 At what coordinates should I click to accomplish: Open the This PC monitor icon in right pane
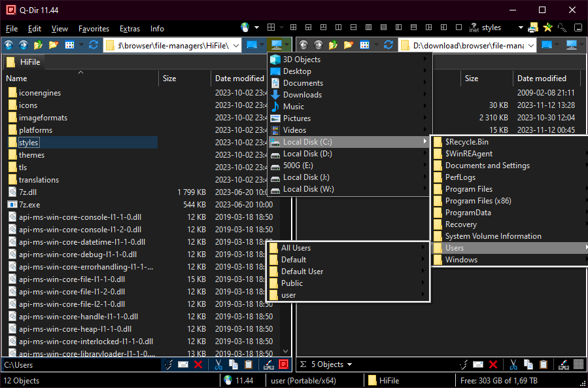coord(571,45)
